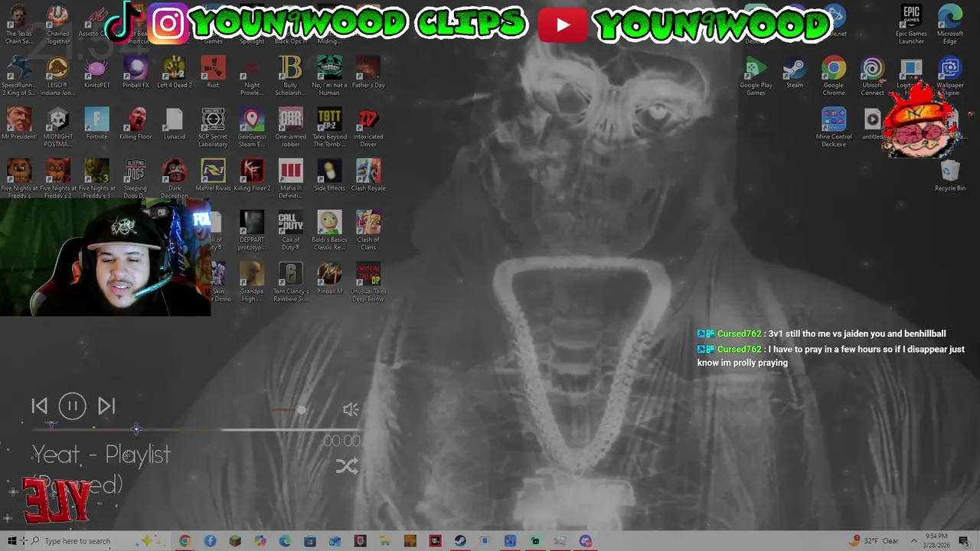Viewport: 980px width, 551px height.
Task: Open Tom Clancy's Rainbow Six shortcut
Action: pos(290,282)
